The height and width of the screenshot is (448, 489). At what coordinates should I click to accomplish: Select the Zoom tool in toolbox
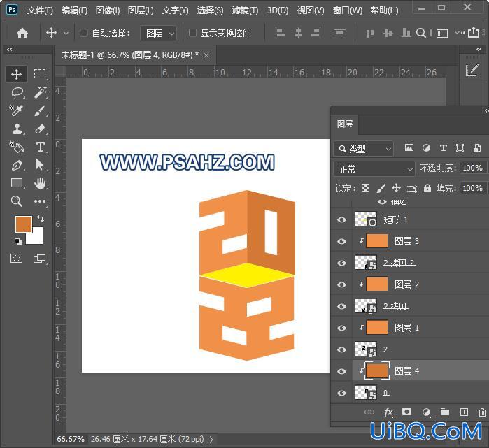tap(16, 201)
